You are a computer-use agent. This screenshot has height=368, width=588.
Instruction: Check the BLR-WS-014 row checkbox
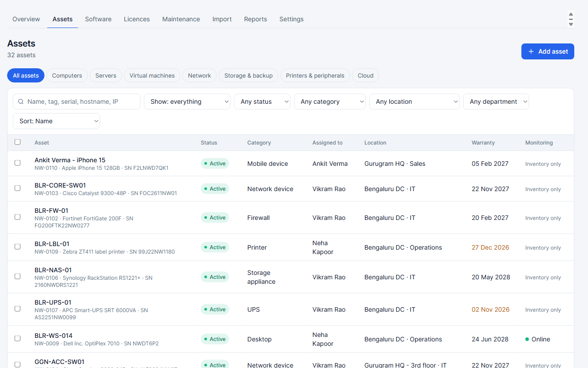pyautogui.click(x=18, y=339)
